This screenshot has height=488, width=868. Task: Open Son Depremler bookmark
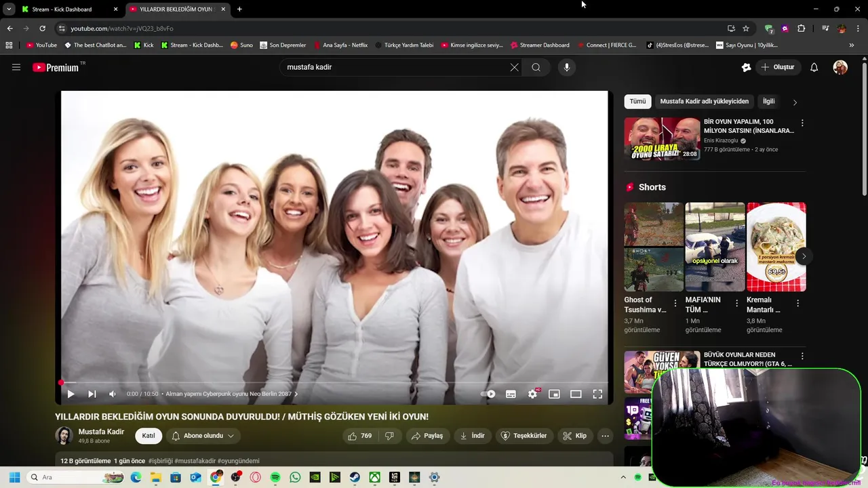pyautogui.click(x=283, y=45)
